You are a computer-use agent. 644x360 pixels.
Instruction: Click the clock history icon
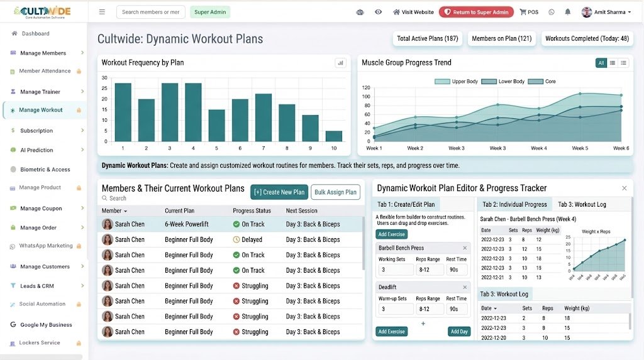click(552, 13)
